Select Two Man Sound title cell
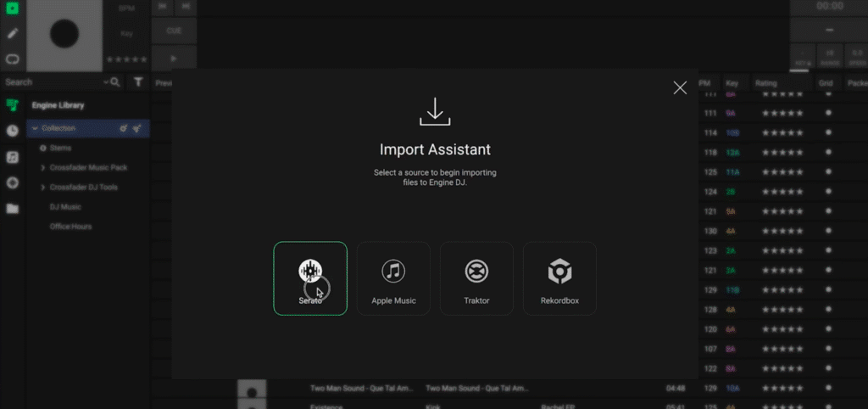Viewport: 868px width, 409px height. (x=361, y=389)
